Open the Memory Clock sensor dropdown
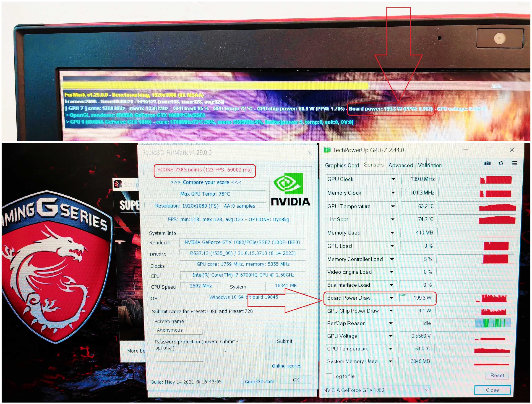The image size is (532, 404). (x=393, y=193)
